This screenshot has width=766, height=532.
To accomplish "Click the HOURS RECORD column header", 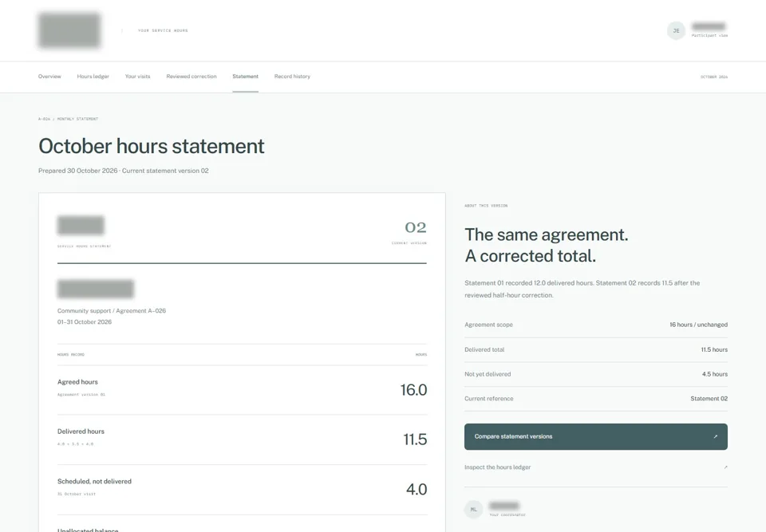I will 71,355.
